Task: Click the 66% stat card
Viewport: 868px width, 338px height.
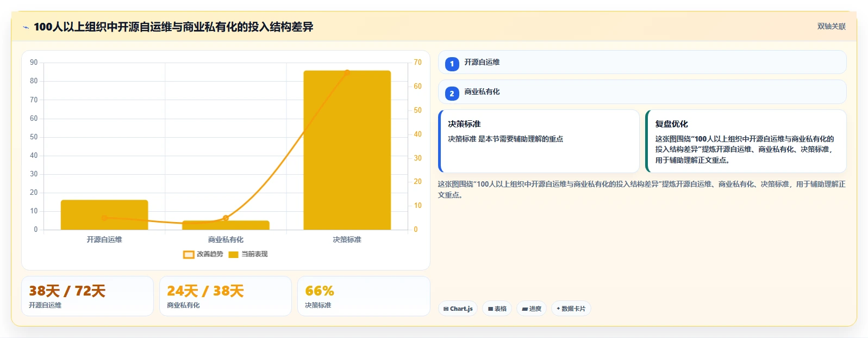Action: click(364, 296)
